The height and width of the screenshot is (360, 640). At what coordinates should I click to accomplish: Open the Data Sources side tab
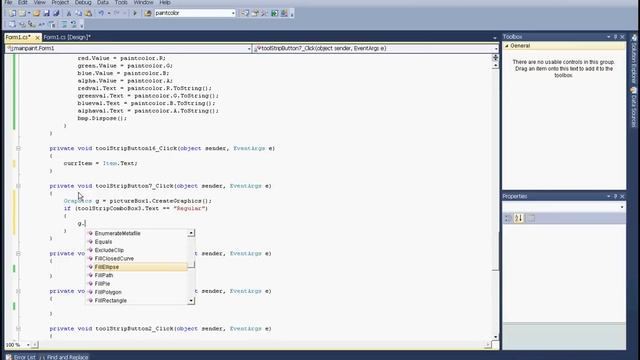(x=634, y=107)
